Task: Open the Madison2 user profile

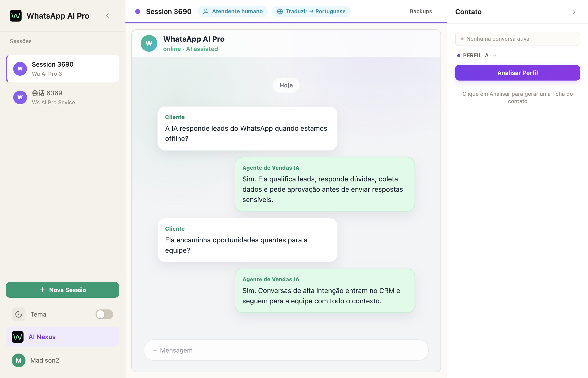Action: 63,361
